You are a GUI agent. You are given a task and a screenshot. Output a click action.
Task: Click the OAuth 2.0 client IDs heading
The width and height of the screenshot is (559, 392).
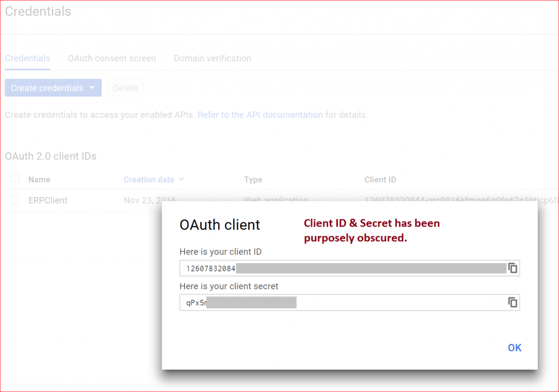(x=51, y=156)
